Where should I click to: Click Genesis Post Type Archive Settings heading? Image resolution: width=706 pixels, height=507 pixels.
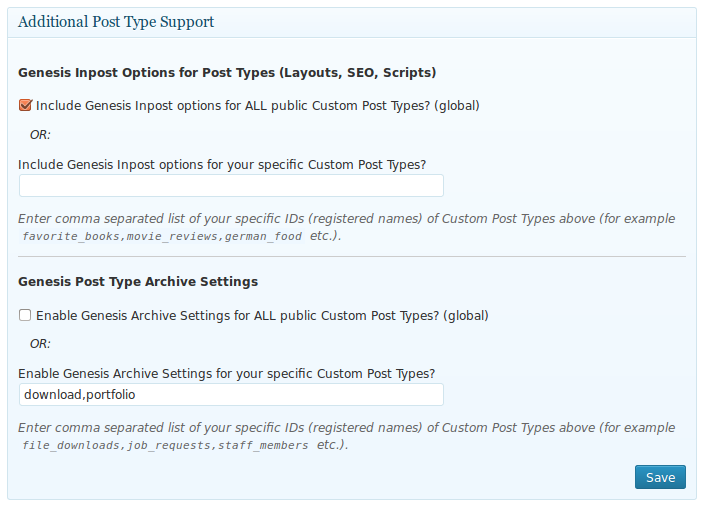138,281
